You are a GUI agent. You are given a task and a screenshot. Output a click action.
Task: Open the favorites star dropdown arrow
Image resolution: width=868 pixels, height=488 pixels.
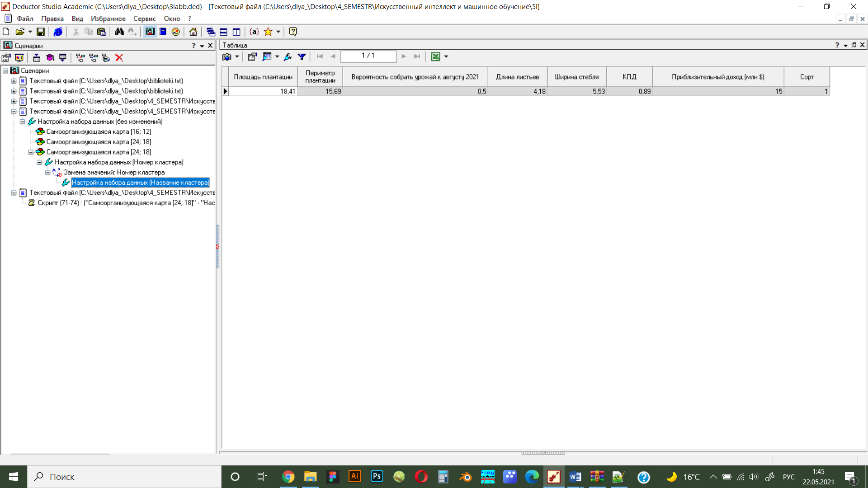(x=278, y=32)
